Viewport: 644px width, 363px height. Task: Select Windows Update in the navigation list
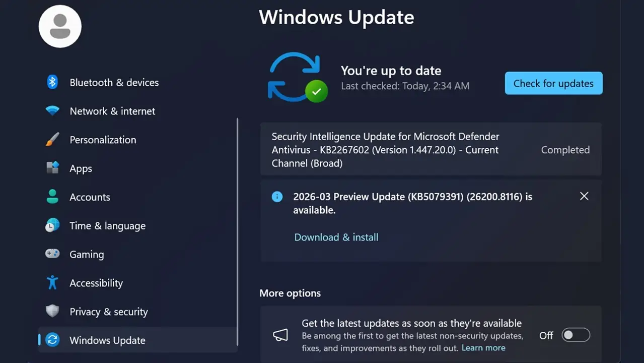tap(107, 340)
